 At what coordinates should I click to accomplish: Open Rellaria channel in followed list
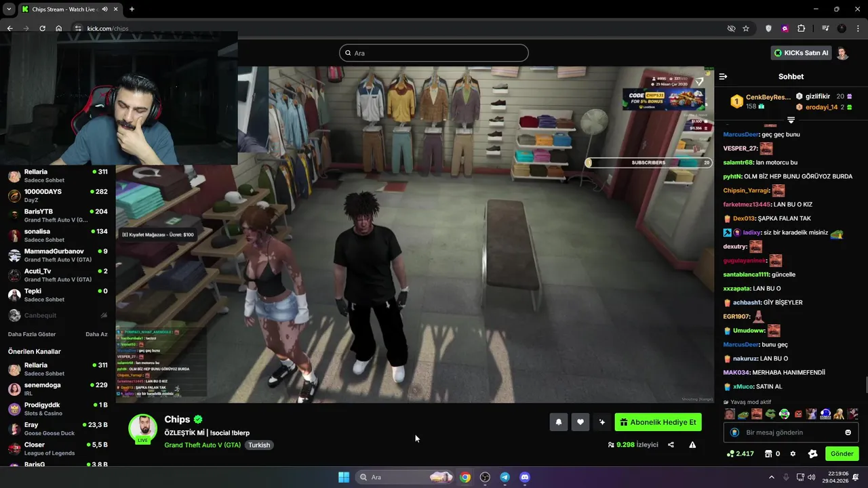[58, 176]
